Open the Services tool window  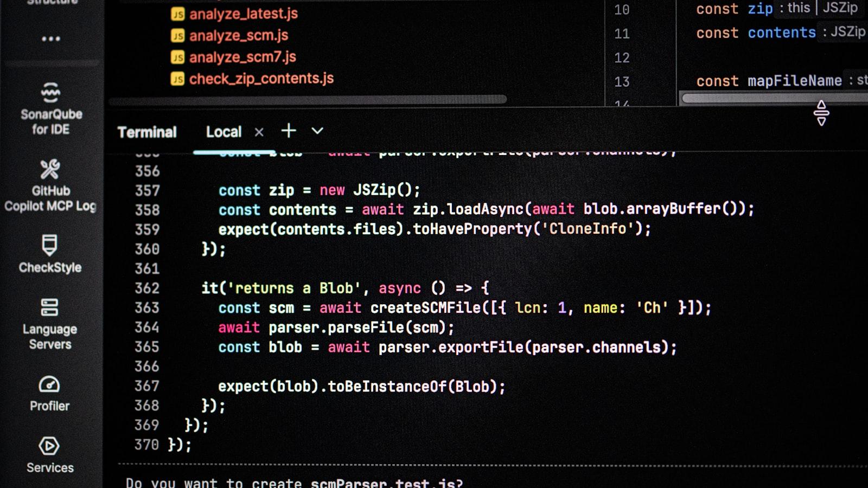click(x=50, y=454)
